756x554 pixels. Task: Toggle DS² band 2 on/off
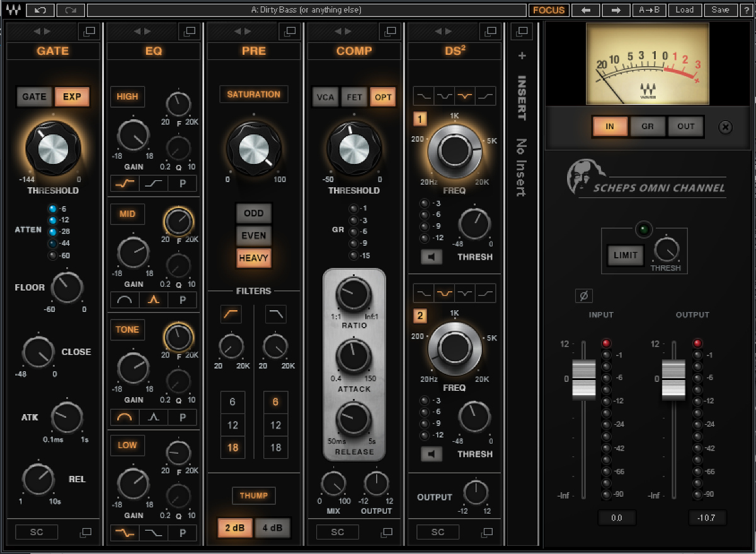point(420,316)
